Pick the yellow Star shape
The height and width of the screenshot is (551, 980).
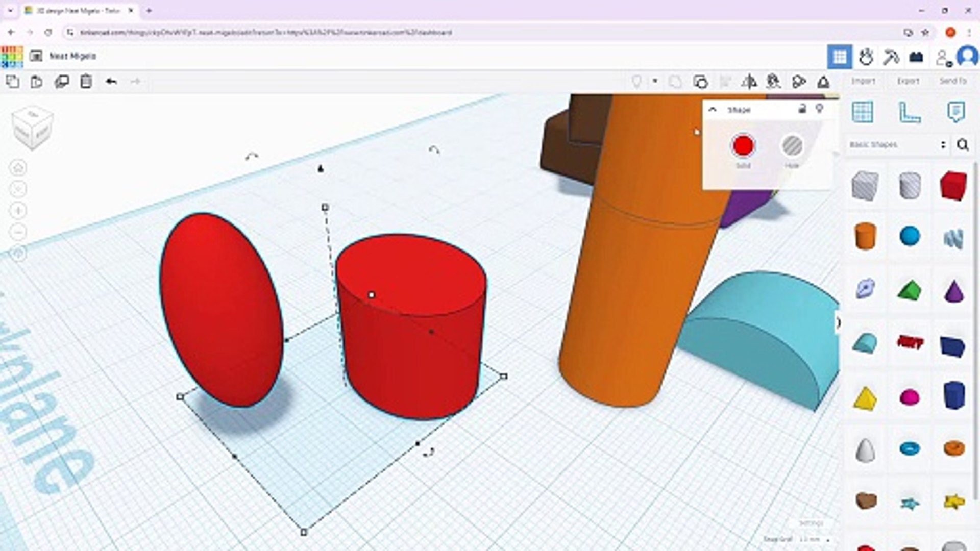click(x=953, y=502)
